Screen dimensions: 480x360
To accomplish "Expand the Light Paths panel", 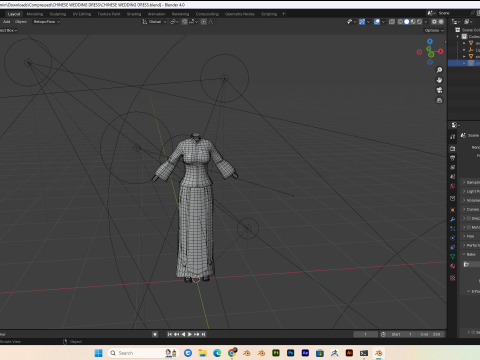I will pos(471,191).
